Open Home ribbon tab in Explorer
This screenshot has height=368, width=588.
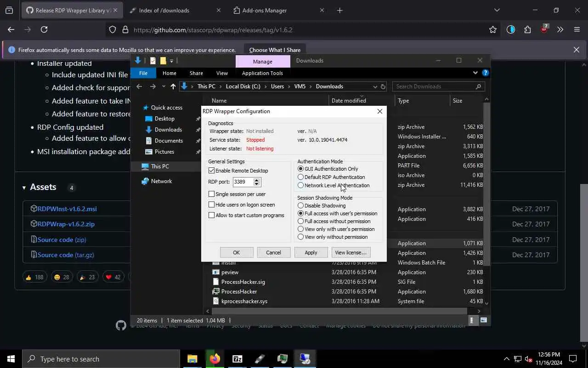point(169,73)
